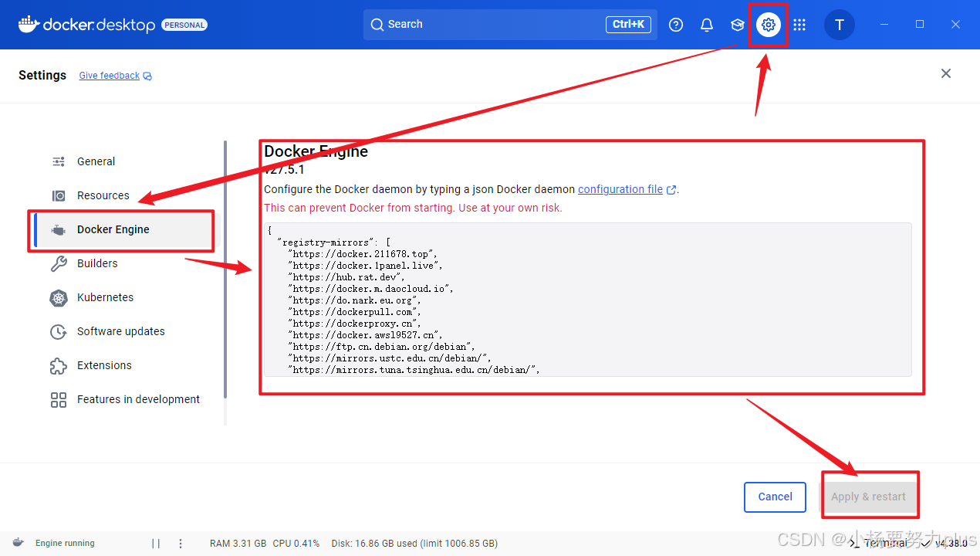Open the Software updates settings tab

click(127, 331)
